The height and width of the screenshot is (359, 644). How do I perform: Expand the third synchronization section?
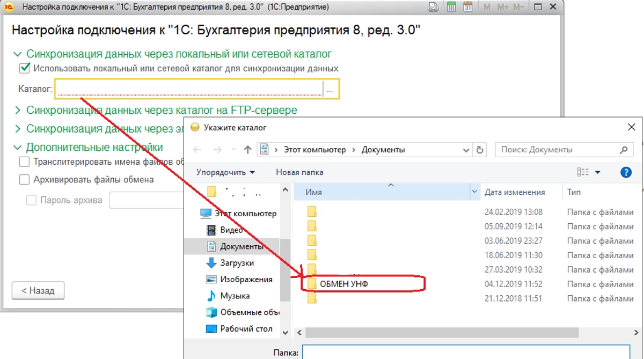click(17, 129)
